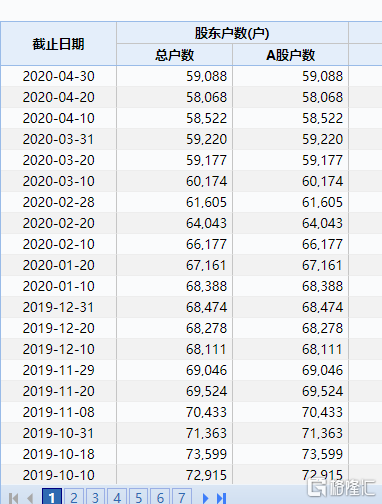Screen dimensions: 382x504
Task: Switch to page 7 of results
Action: [x=182, y=497]
